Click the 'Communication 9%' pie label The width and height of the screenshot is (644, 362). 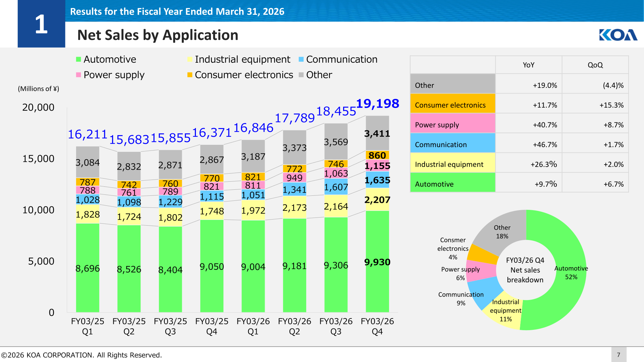click(x=461, y=299)
